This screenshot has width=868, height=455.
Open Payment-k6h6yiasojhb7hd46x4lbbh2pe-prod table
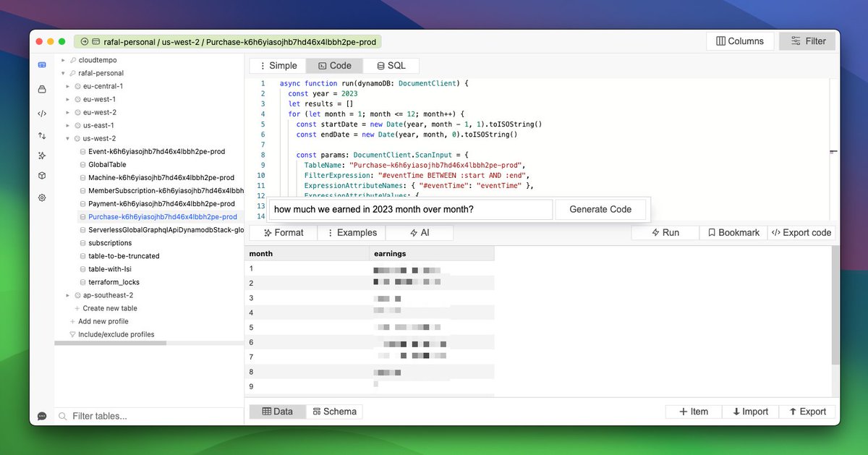pos(161,204)
